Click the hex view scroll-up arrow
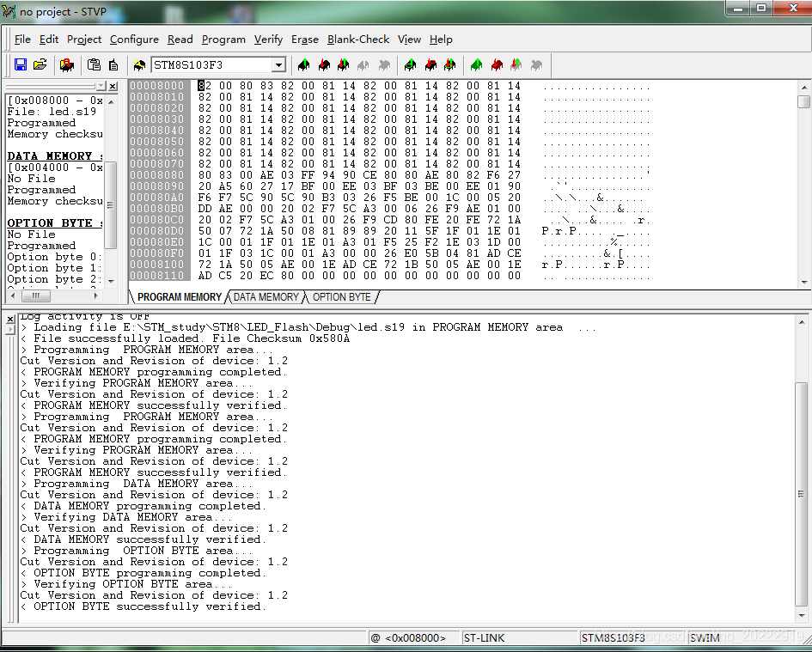Image resolution: width=812 pixels, height=652 pixels. pos(803,87)
